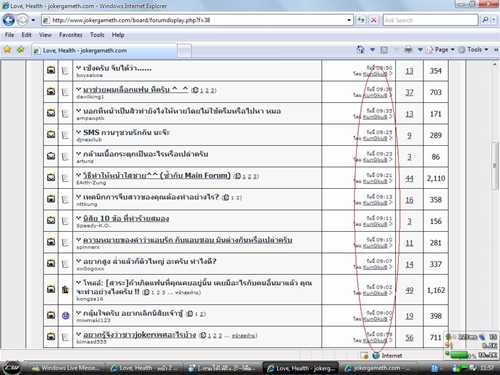Click the 44 replies count link
The image size is (500, 375).
point(409,178)
